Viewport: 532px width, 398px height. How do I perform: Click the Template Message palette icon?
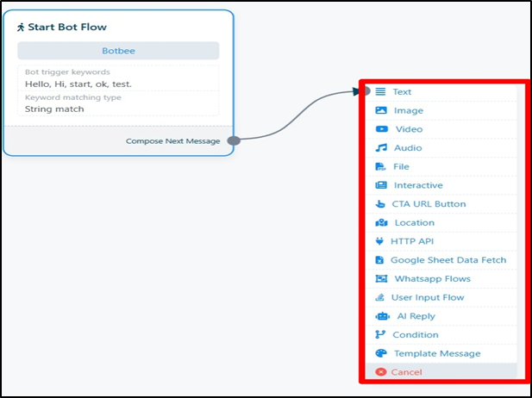(381, 354)
